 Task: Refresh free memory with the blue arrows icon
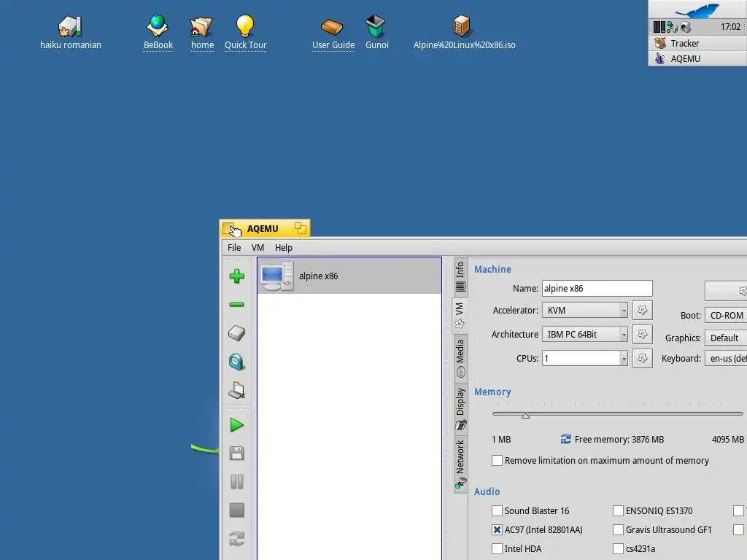coord(565,439)
